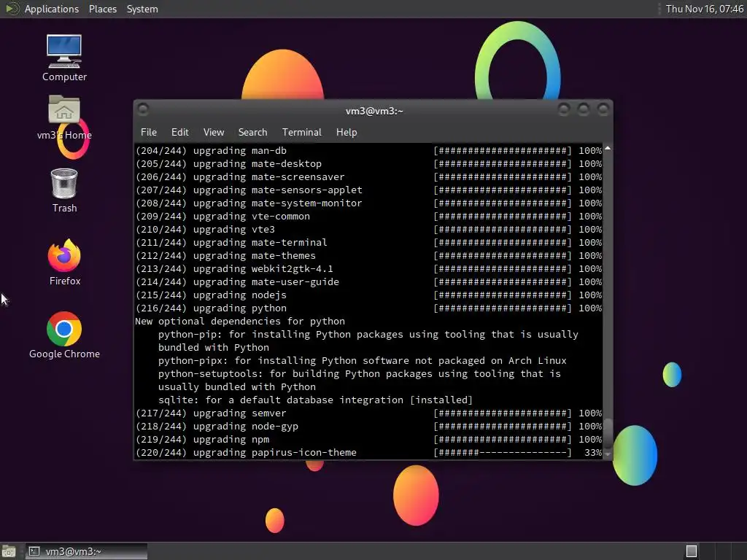Click the 33% progress bar for papirus-icon-theme

pos(502,453)
